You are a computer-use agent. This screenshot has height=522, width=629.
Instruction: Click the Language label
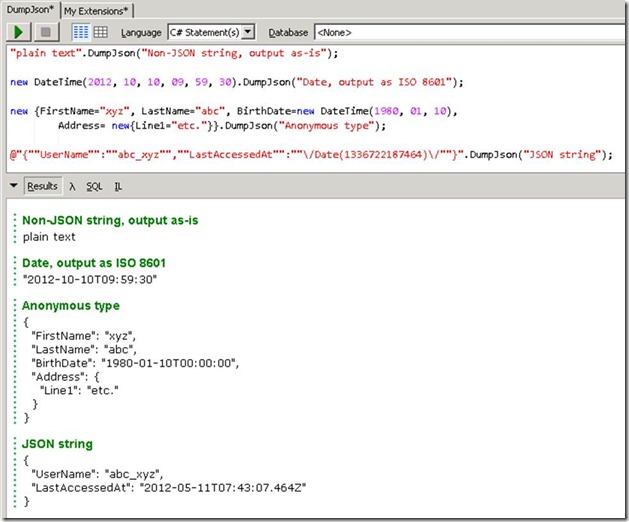pos(141,33)
